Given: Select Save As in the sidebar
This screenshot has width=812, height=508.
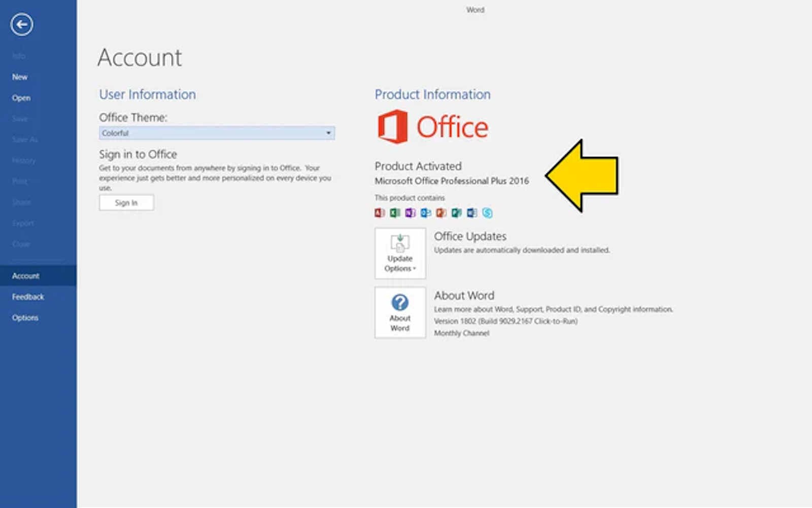Looking at the screenshot, I should [25, 140].
